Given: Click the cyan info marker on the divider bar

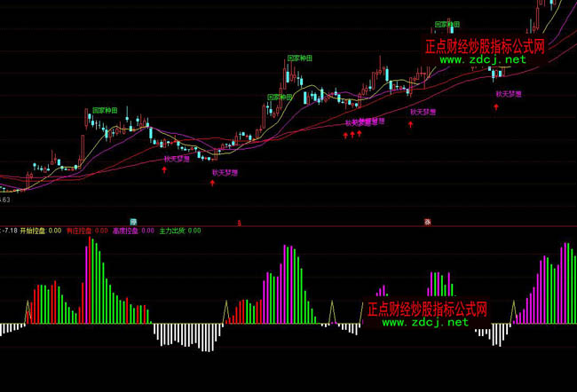Looking at the screenshot, I should tap(134, 221).
